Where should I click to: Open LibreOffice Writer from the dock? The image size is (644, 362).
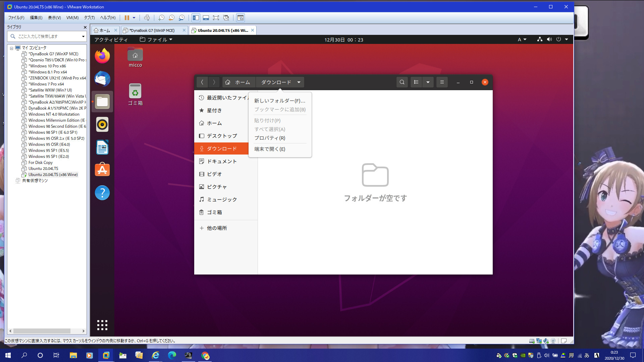tap(102, 147)
